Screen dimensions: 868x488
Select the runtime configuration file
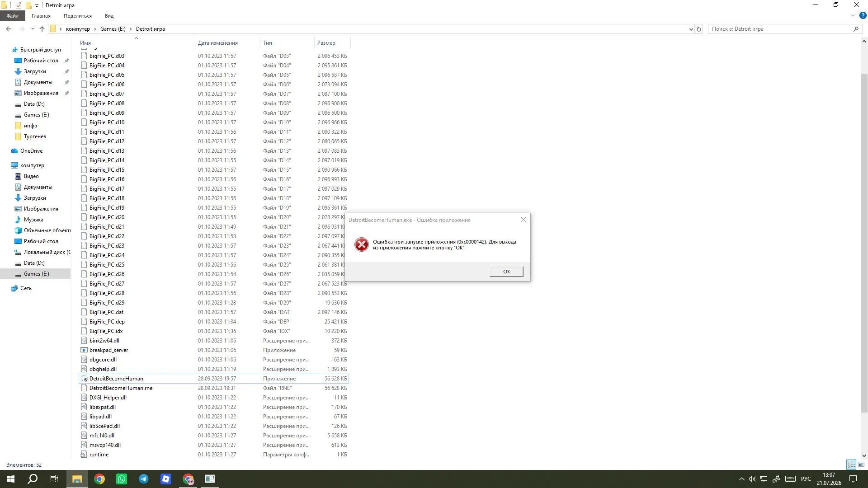(214, 455)
